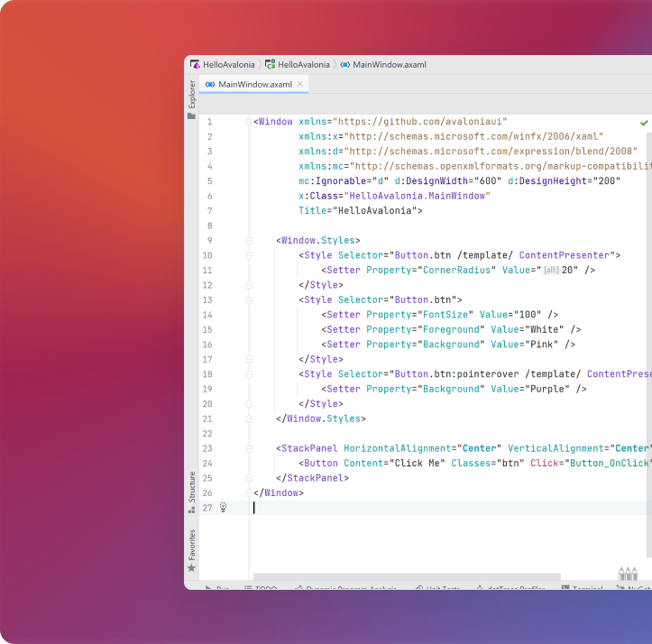Screen dimensions: 652x644
Task: Place the cursor in Title="HelloAvalonia" text
Action: coord(360,210)
